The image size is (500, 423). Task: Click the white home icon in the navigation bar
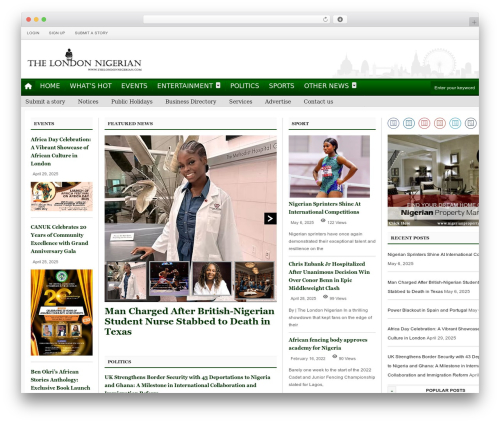(x=28, y=86)
